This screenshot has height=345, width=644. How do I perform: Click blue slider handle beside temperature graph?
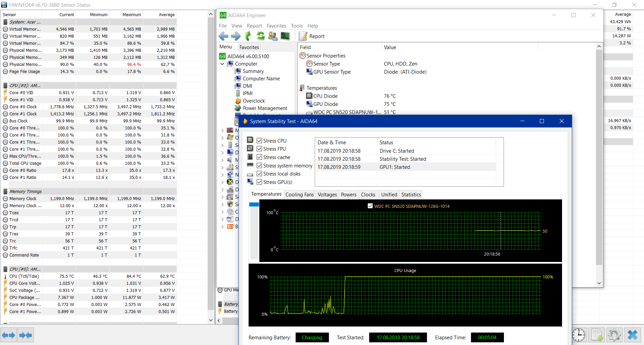tap(254, 204)
